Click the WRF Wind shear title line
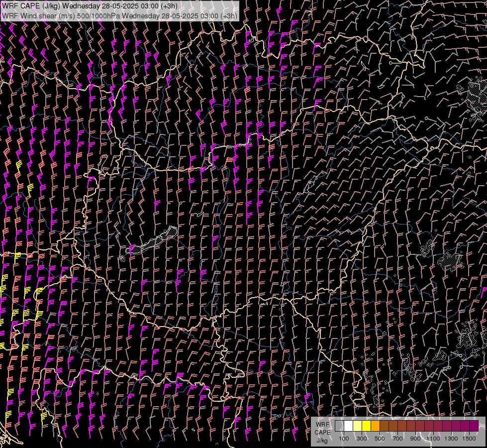 tap(119, 16)
